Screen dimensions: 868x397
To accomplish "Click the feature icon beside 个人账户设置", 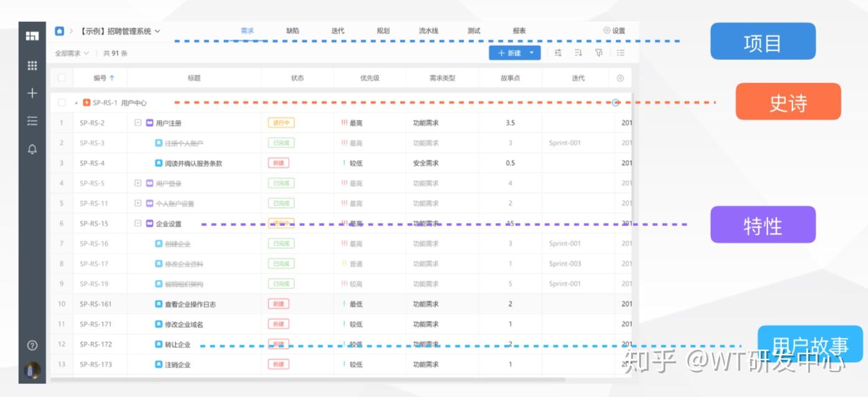I will (150, 203).
